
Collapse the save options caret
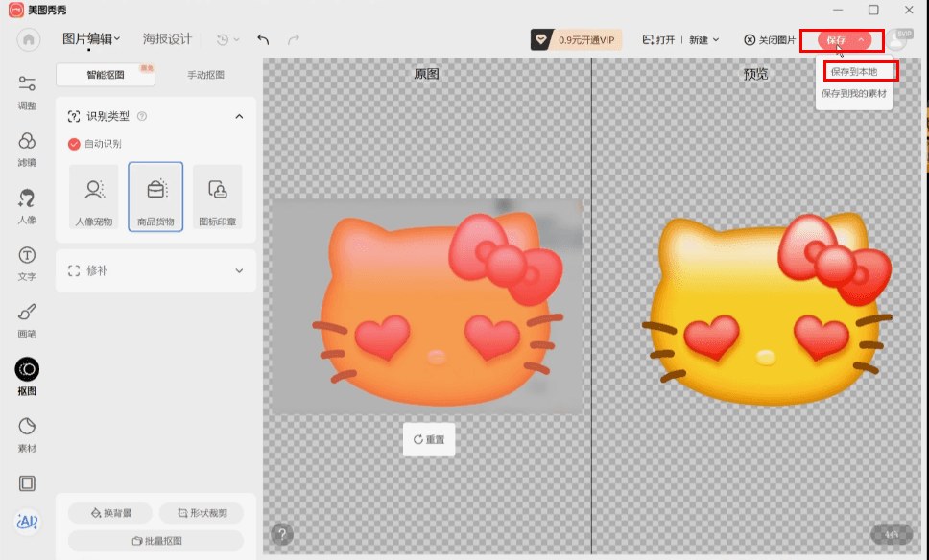click(861, 39)
